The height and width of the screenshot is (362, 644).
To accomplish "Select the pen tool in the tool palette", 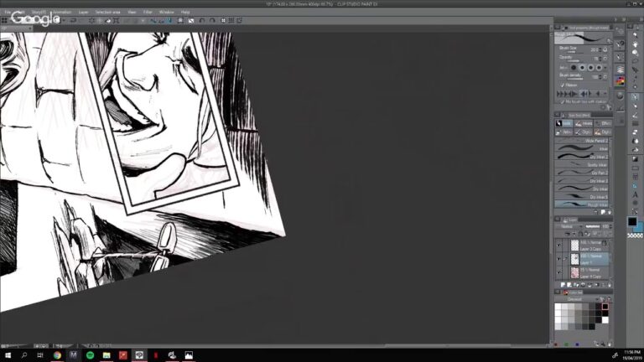I will point(635,97).
